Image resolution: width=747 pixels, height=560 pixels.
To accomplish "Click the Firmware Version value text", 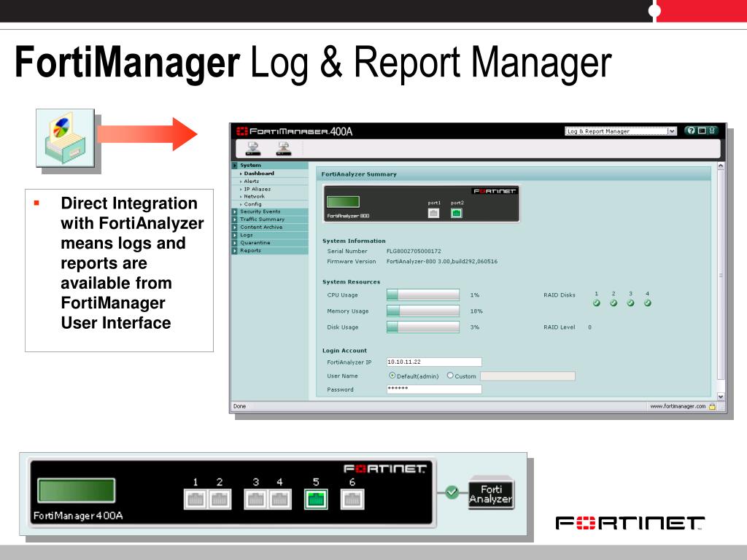I will click(x=442, y=262).
